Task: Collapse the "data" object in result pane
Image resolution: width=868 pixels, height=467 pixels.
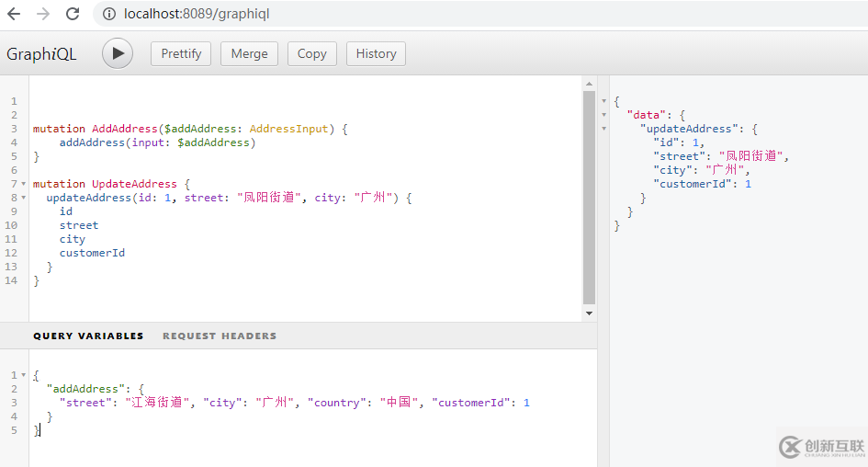Action: pos(604,115)
